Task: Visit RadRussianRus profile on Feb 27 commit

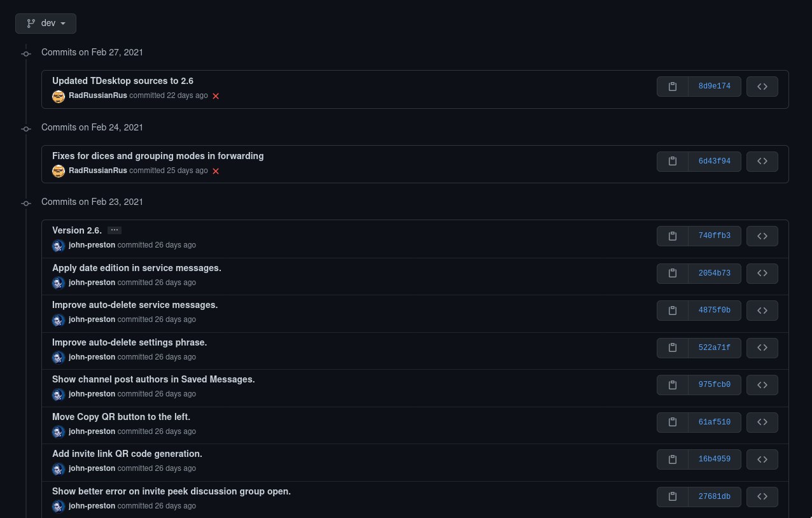Action: pos(98,95)
